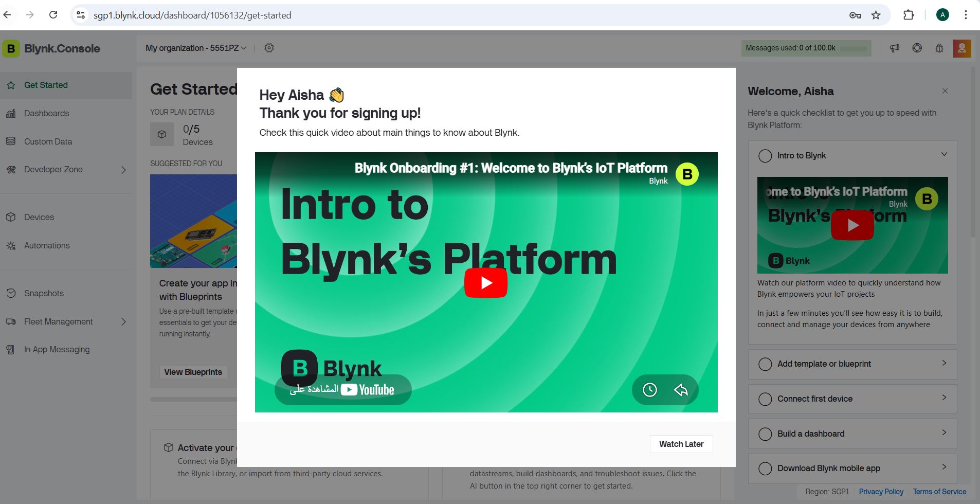Open Snapshots menu item
This screenshot has height=504, width=980.
pyautogui.click(x=66, y=293)
